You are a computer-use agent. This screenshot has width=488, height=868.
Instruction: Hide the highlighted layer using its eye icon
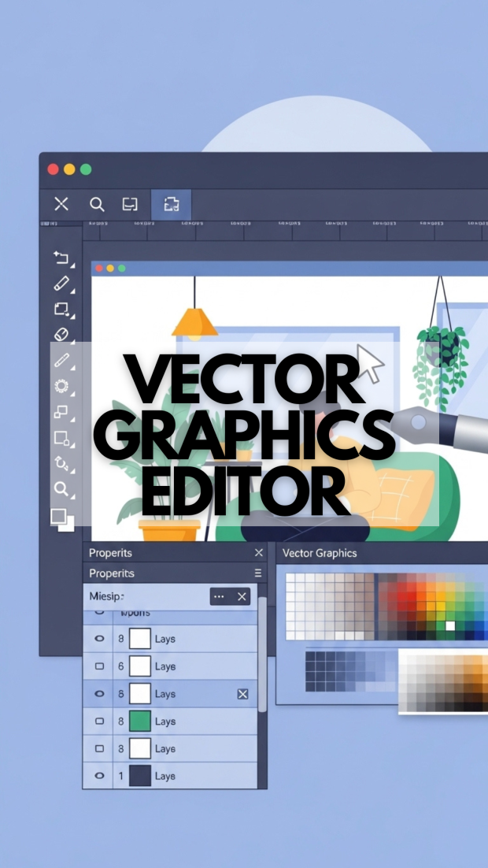[99, 694]
